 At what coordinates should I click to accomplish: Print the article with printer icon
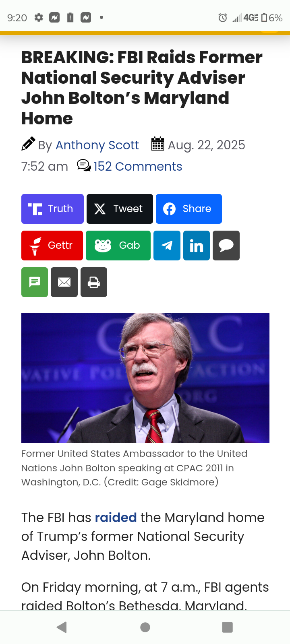pyautogui.click(x=94, y=282)
